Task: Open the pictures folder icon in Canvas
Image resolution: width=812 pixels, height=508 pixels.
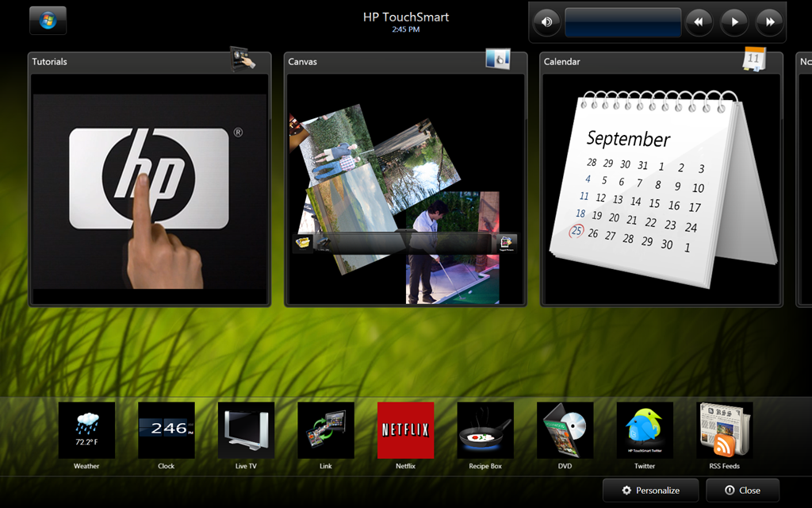Action: [302, 243]
